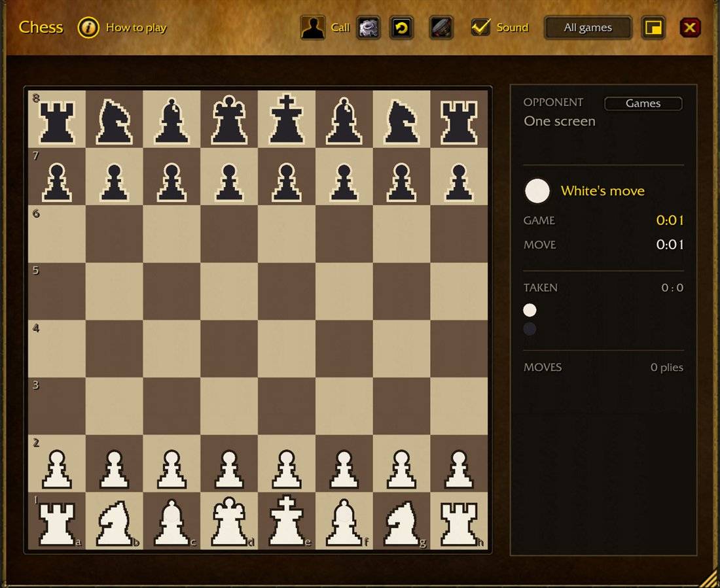Click the How to play link
This screenshot has height=588, width=720.
[x=136, y=27]
